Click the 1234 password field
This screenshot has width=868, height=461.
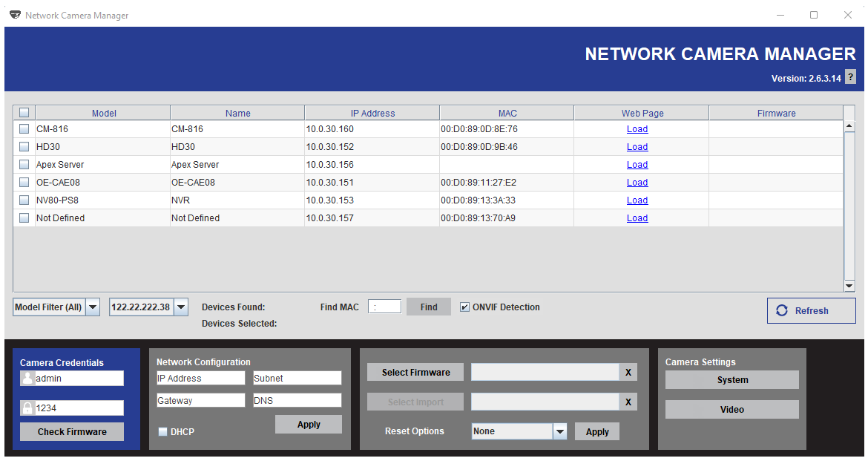(x=79, y=408)
